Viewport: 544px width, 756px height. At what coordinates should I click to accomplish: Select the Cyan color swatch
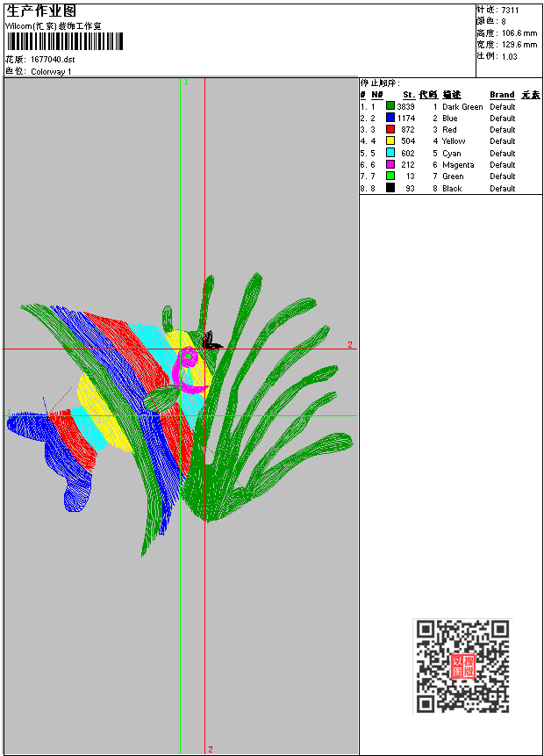[390, 153]
